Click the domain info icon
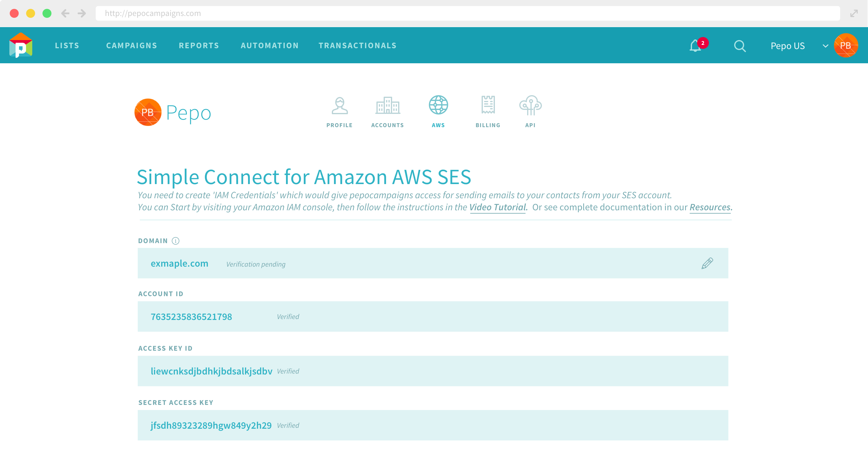 (175, 241)
